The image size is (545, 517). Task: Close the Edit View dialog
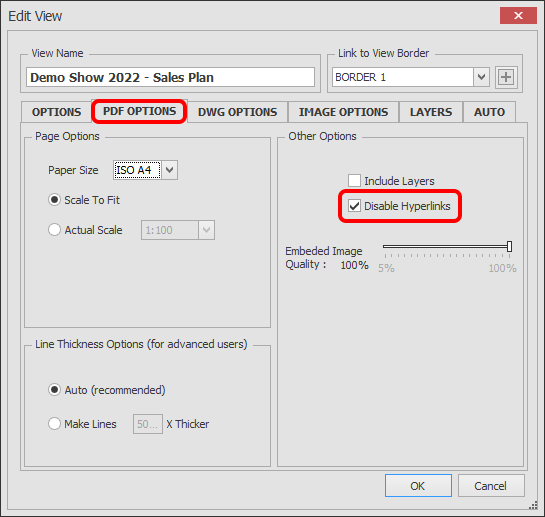tap(518, 16)
